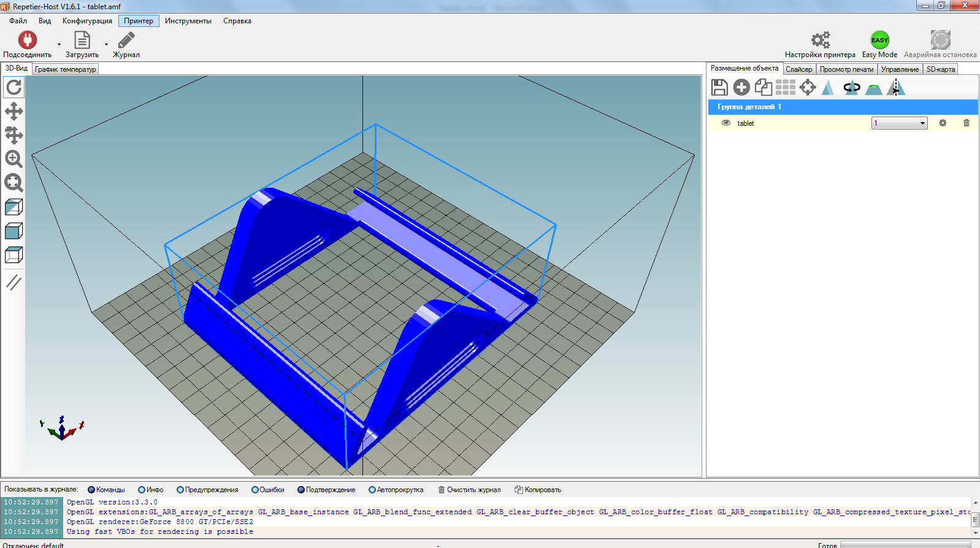Activate the zoom view magnifier tool
Image resolution: width=980 pixels, height=548 pixels.
point(13,159)
